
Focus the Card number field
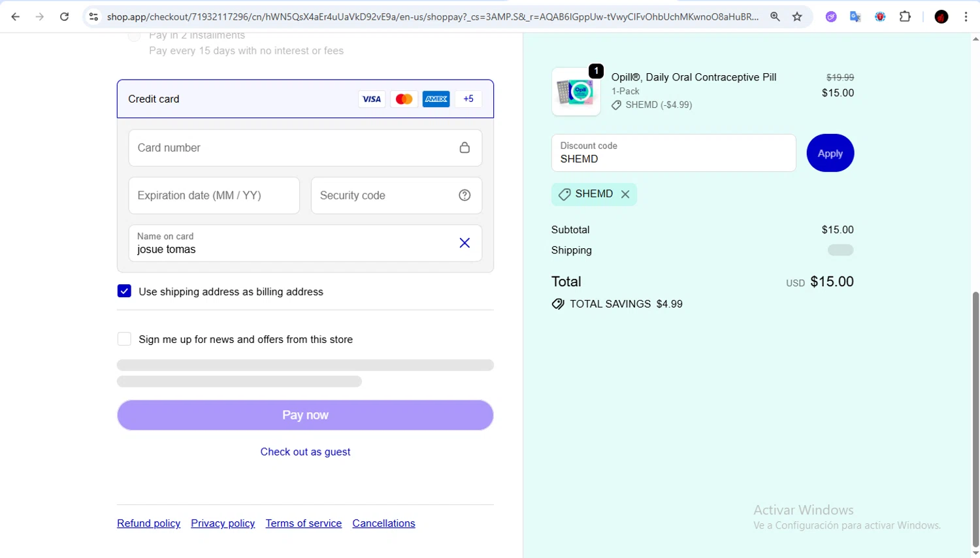pos(305,148)
